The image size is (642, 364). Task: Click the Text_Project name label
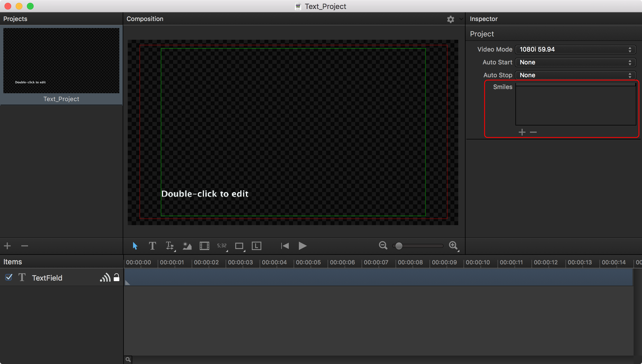61,99
